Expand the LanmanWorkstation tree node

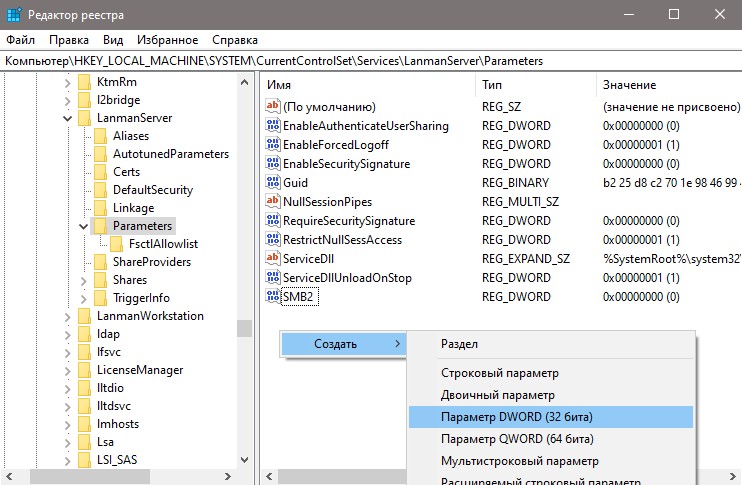[x=67, y=317]
